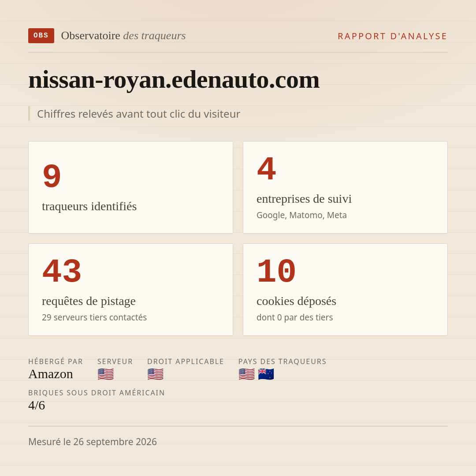The image size is (476, 476).
Task: Click the 43 requests count
Action: (62, 271)
